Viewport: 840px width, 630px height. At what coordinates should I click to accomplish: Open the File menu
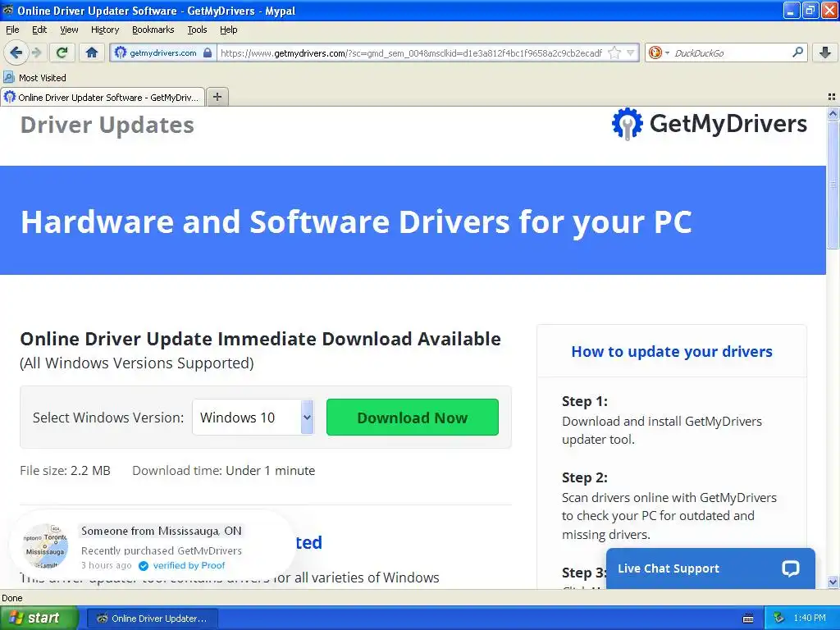12,30
